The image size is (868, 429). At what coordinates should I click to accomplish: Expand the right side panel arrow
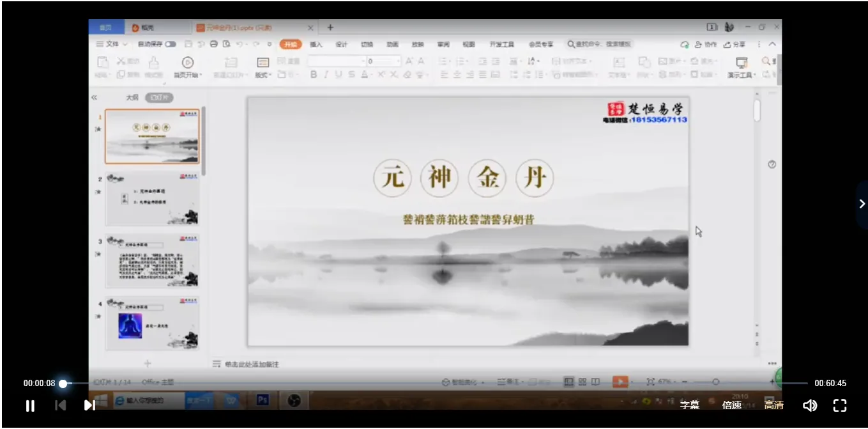(x=862, y=204)
